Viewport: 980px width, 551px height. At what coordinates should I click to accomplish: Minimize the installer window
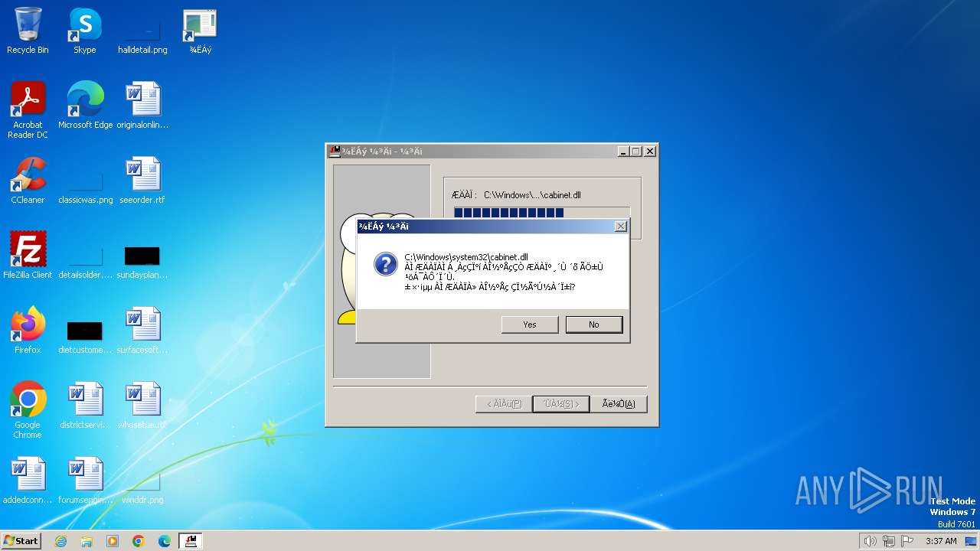(623, 152)
